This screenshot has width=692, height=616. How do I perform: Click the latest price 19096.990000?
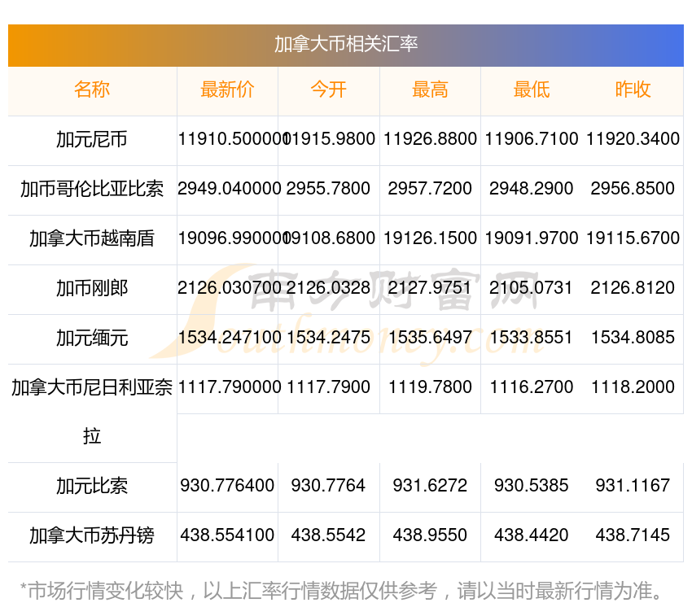point(233,238)
